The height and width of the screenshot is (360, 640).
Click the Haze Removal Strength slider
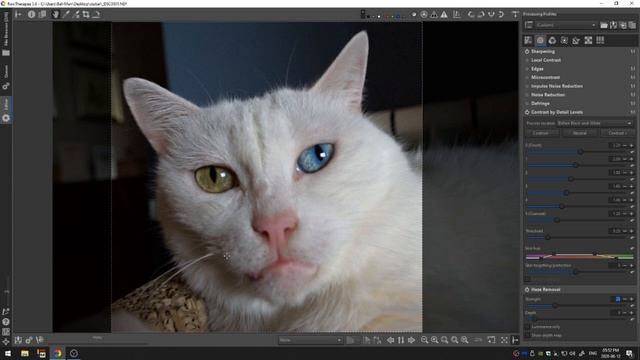point(555,305)
